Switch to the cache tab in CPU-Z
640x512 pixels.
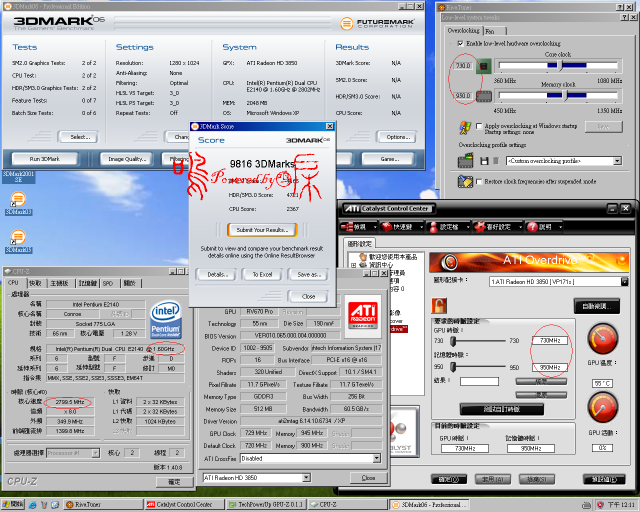(x=36, y=283)
